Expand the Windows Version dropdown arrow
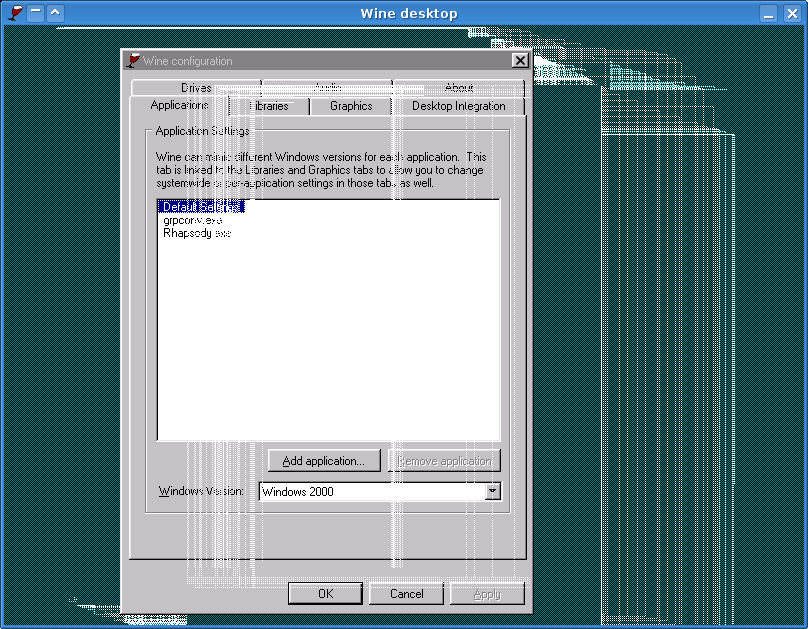Screen dimensions: 808x629 click(x=492, y=491)
